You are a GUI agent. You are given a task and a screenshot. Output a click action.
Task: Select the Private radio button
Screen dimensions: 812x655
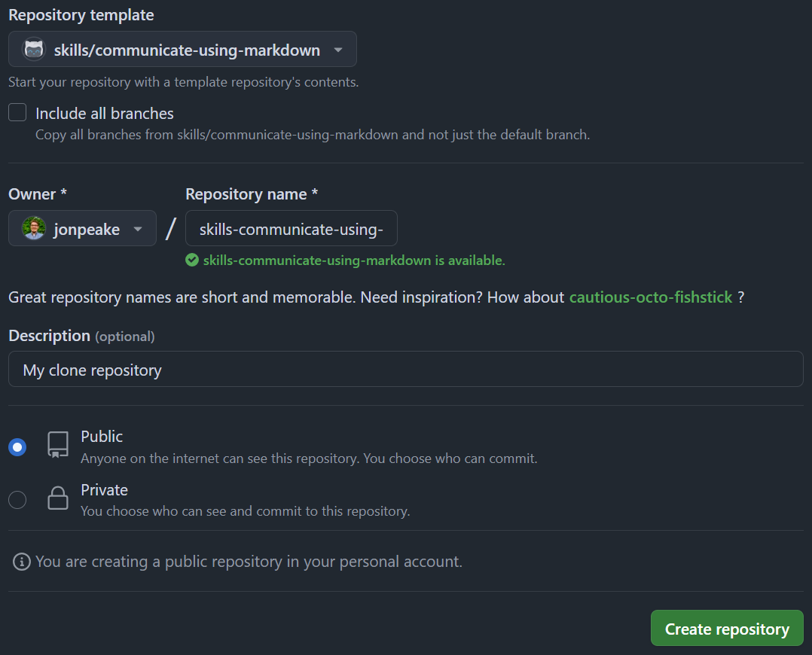click(17, 500)
